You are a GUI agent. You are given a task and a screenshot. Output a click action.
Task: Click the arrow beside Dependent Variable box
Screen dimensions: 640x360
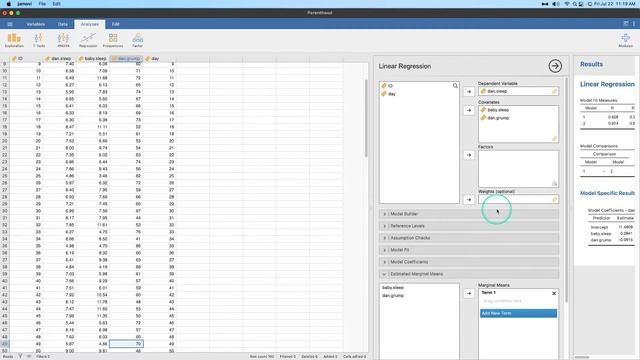(469, 91)
